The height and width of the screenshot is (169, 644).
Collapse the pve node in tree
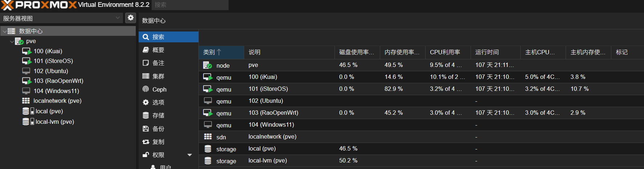(12, 42)
